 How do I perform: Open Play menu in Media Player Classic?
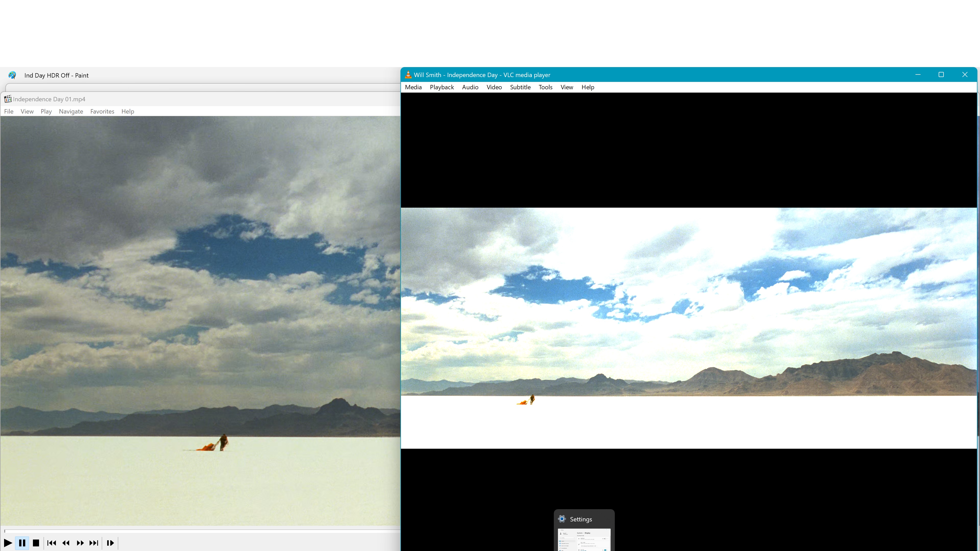[46, 111]
